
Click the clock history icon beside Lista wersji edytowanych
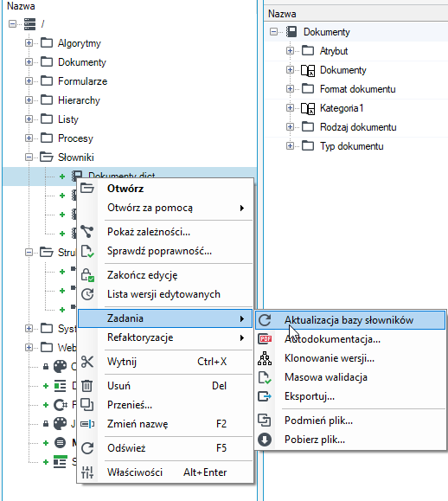87,294
